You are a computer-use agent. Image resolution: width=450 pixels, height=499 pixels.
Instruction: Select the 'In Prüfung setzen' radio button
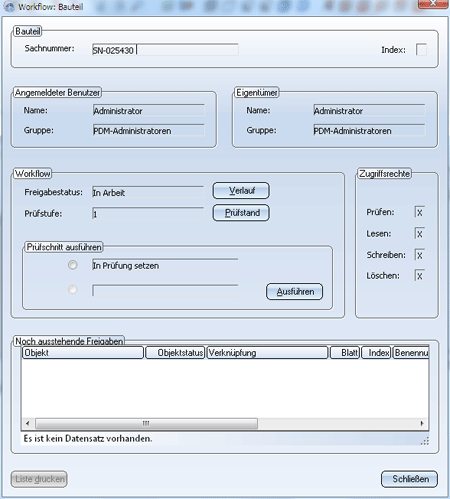(73, 265)
